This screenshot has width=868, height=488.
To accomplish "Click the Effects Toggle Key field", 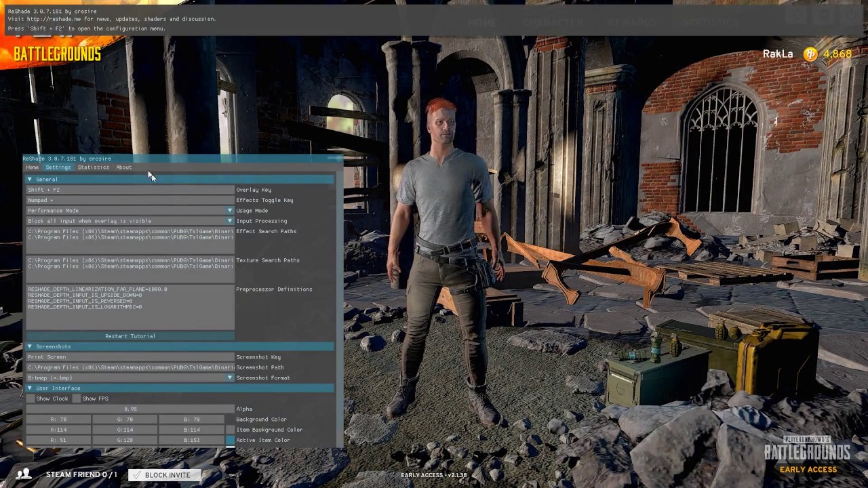I will click(130, 200).
